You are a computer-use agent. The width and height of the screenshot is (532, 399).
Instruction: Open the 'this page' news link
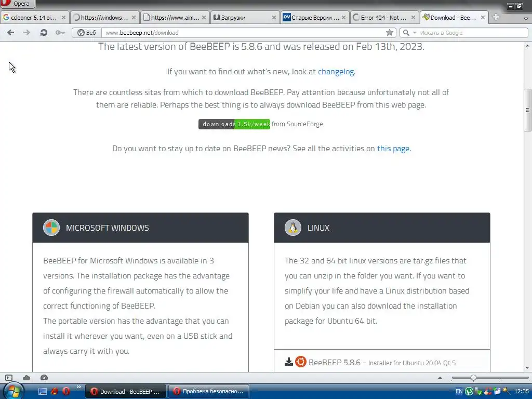pos(393,149)
